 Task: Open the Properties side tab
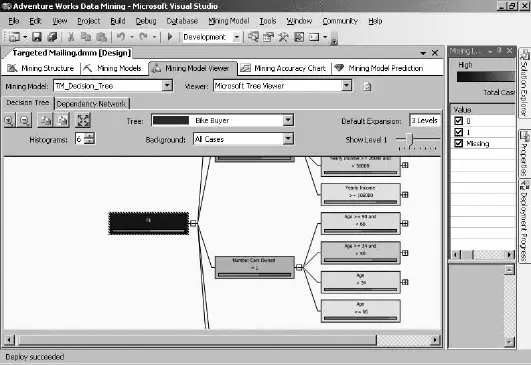(x=524, y=153)
